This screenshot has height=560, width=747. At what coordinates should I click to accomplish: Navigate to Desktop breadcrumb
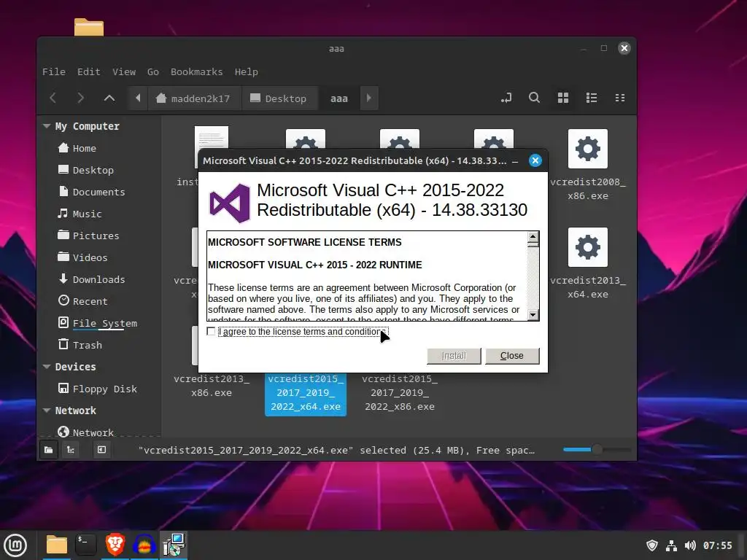click(x=279, y=98)
